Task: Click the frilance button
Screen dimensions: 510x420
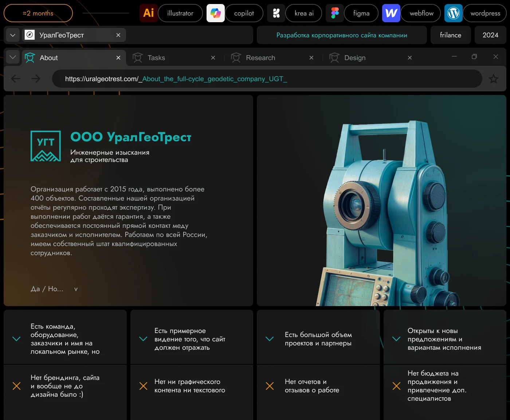Action: coord(451,35)
